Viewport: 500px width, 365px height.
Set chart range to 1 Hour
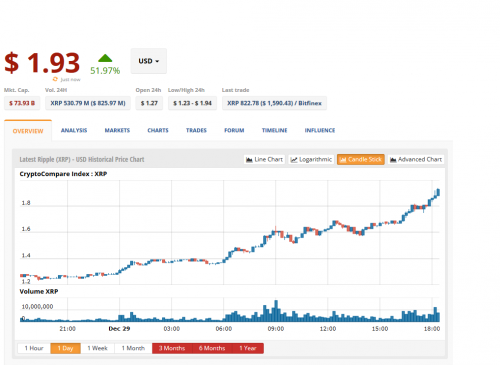point(34,348)
